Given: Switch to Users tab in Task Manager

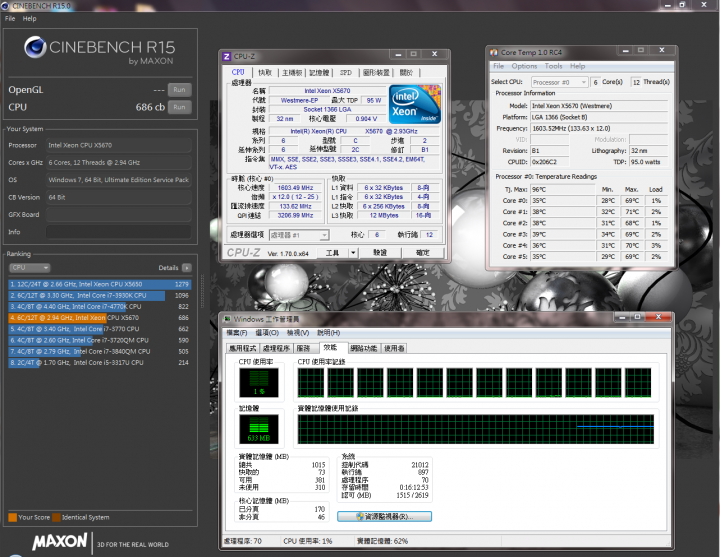Looking at the screenshot, I should [x=394, y=348].
